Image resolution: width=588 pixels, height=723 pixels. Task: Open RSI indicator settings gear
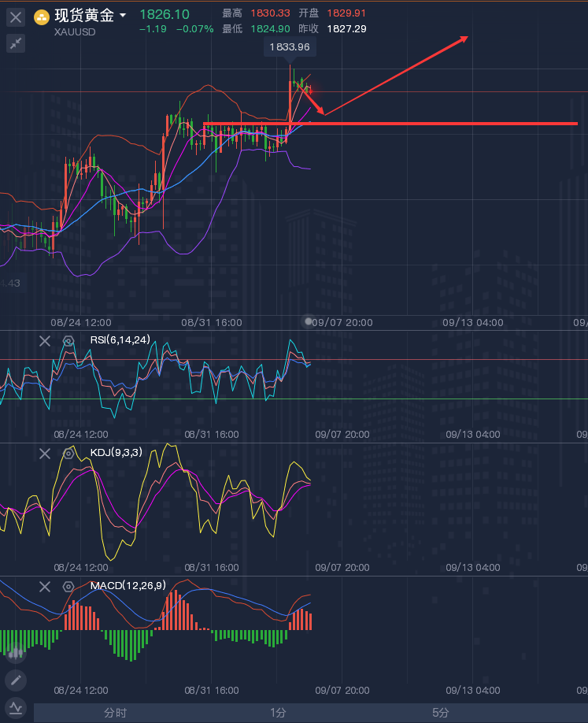pos(68,341)
